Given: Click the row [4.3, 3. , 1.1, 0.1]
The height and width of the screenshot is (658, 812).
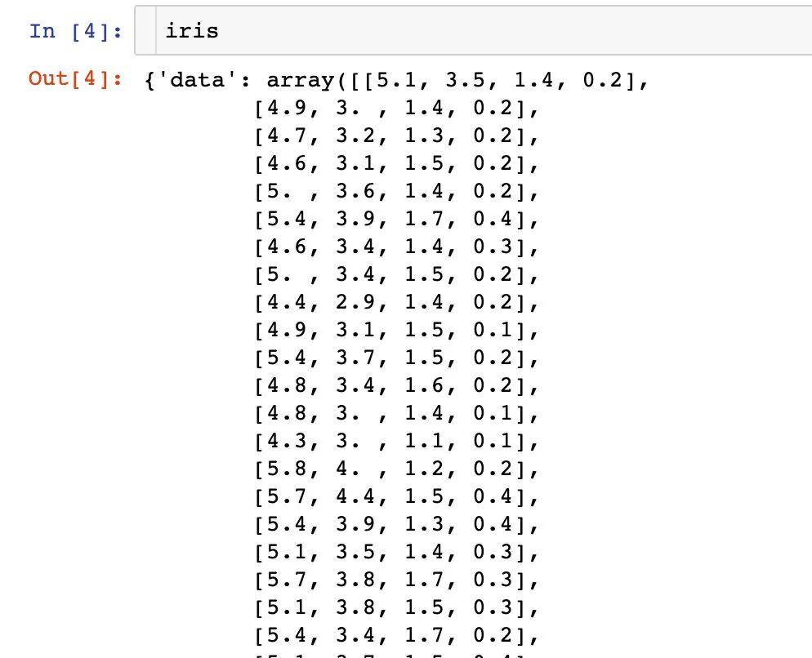Looking at the screenshot, I should click(396, 442).
